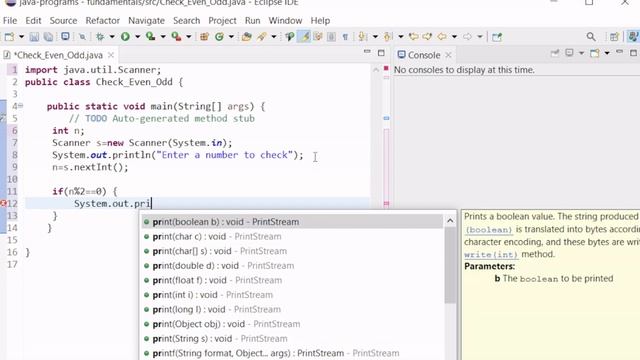Image resolution: width=640 pixels, height=360 pixels.
Task: Open the Source menu
Action: click(63, 20)
